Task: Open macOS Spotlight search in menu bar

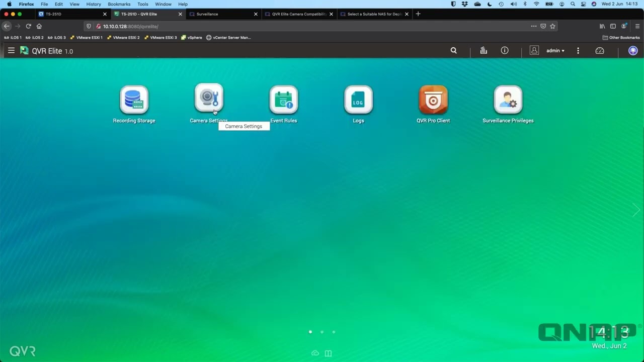Action: pyautogui.click(x=573, y=4)
